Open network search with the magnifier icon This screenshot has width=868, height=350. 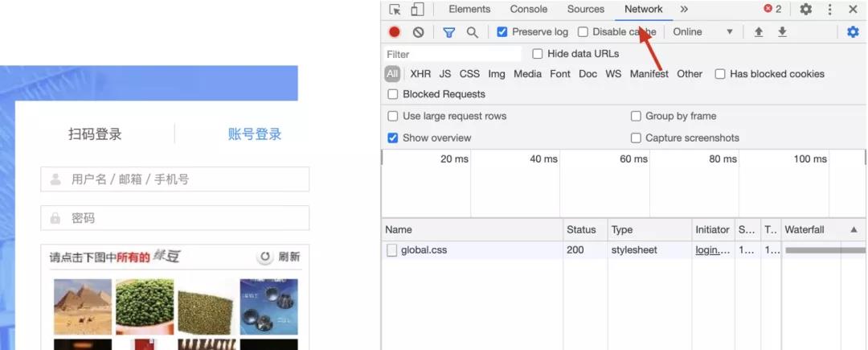coord(473,32)
